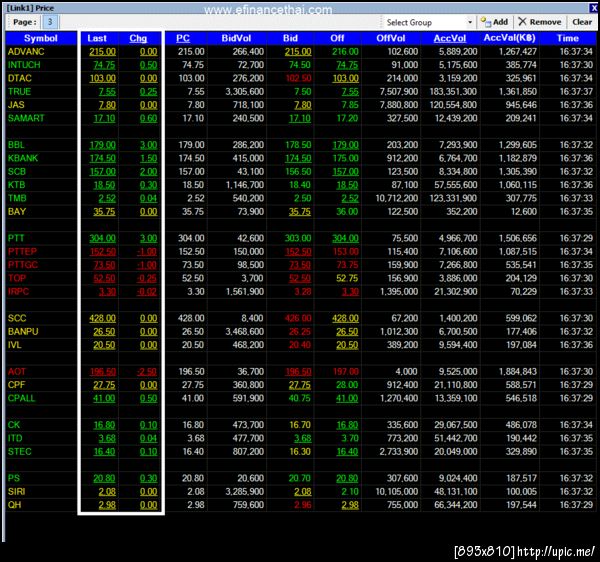Click the OffVol column header

pyautogui.click(x=391, y=38)
